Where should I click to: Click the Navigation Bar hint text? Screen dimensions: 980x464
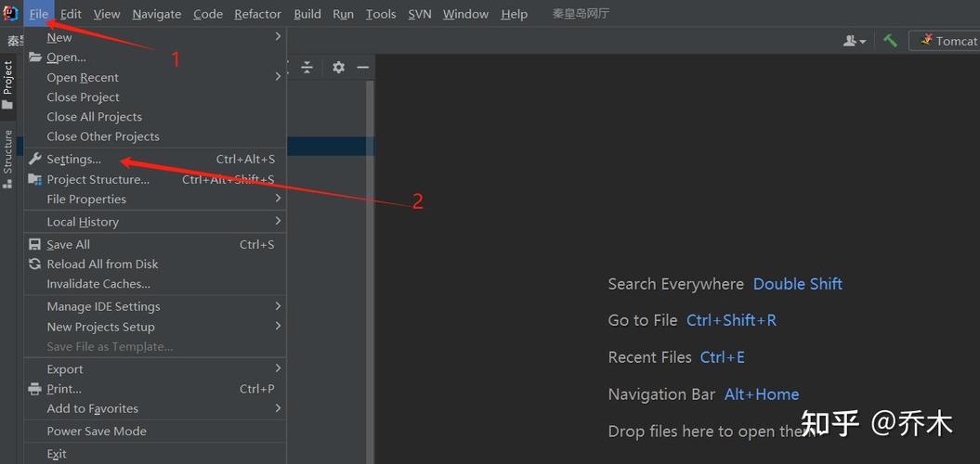click(661, 394)
